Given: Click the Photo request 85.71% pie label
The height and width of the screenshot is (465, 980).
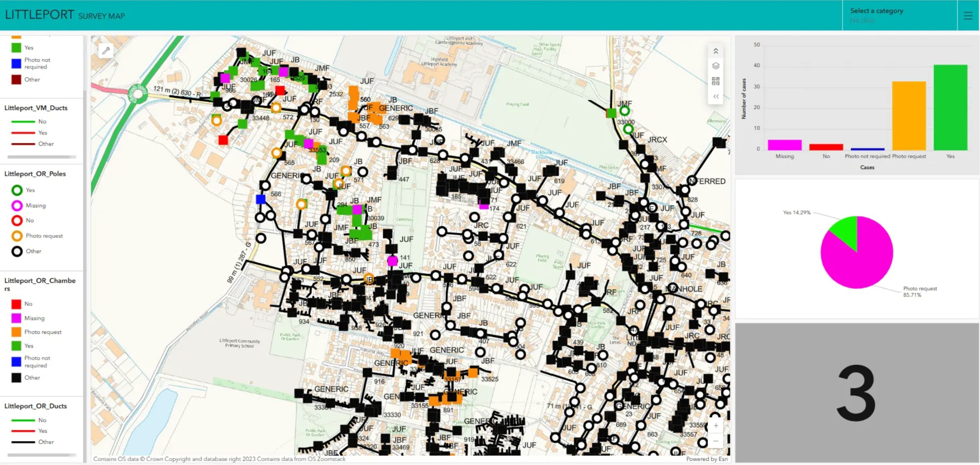Looking at the screenshot, I should coord(920,292).
